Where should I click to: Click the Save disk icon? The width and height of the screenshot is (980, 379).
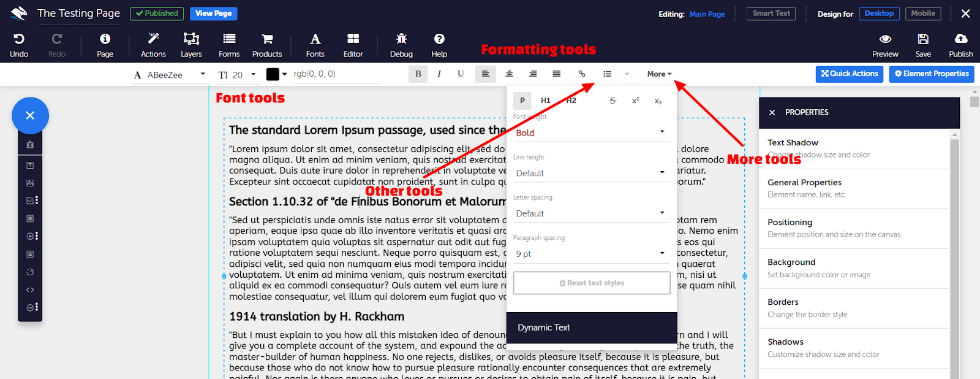pos(923,39)
